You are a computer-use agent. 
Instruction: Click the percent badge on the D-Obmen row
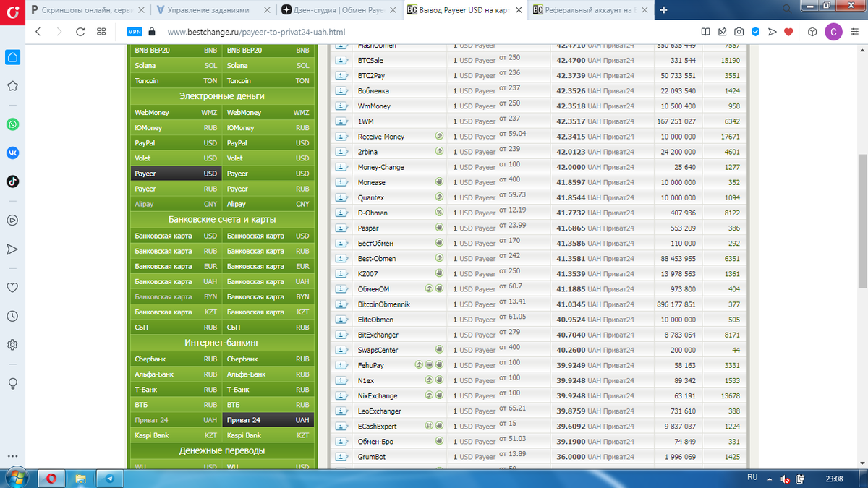439,213
